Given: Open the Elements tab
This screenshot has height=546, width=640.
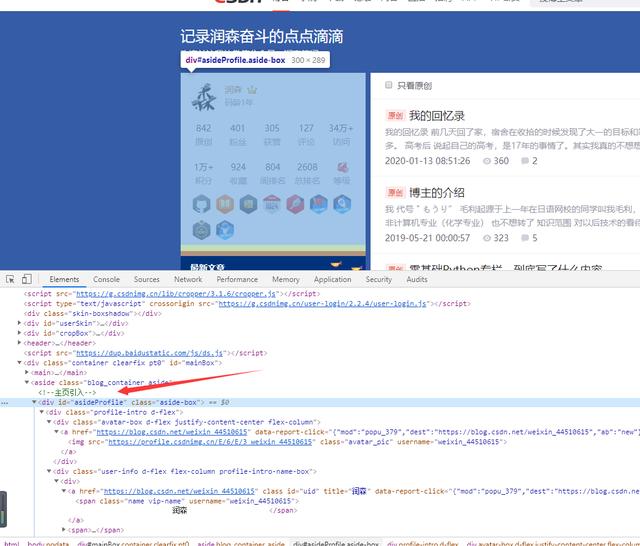Looking at the screenshot, I should (64, 280).
